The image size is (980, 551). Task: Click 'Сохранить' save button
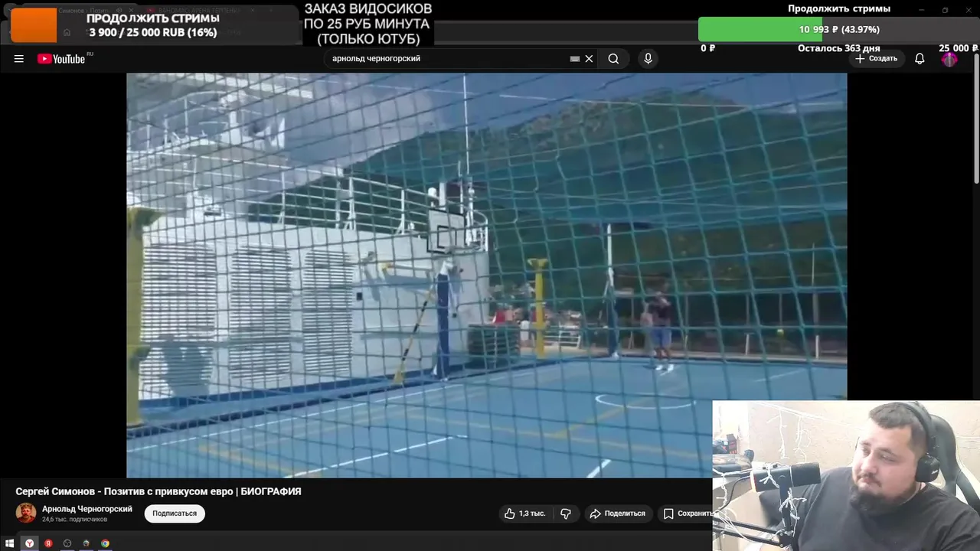[x=687, y=514]
